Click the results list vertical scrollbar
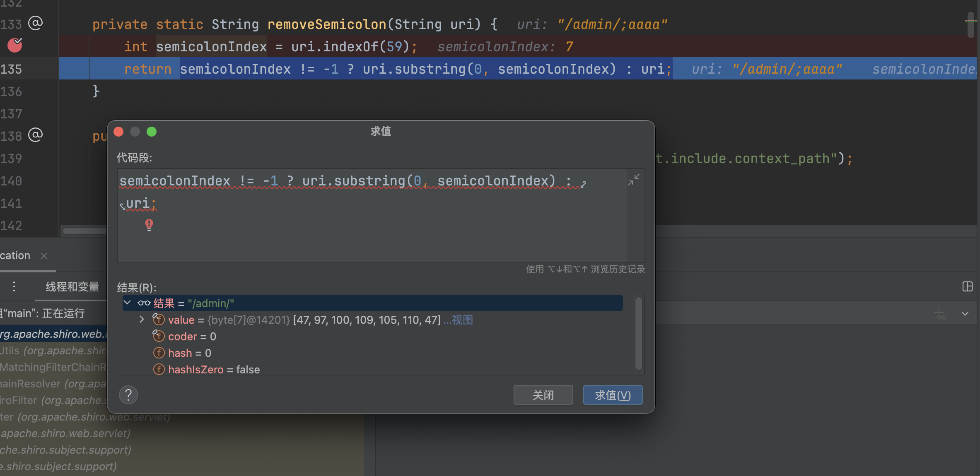Viewport: 980px width, 476px height. click(639, 333)
